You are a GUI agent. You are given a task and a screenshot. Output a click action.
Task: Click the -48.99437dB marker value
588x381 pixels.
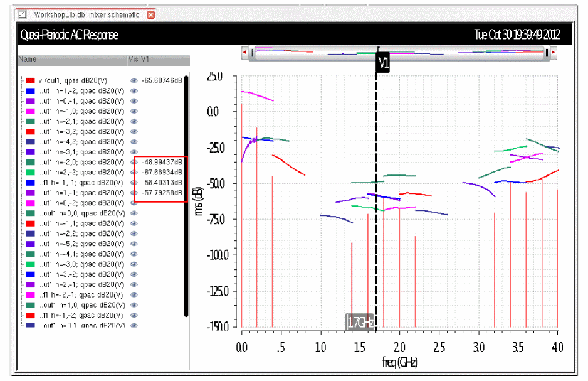point(162,162)
